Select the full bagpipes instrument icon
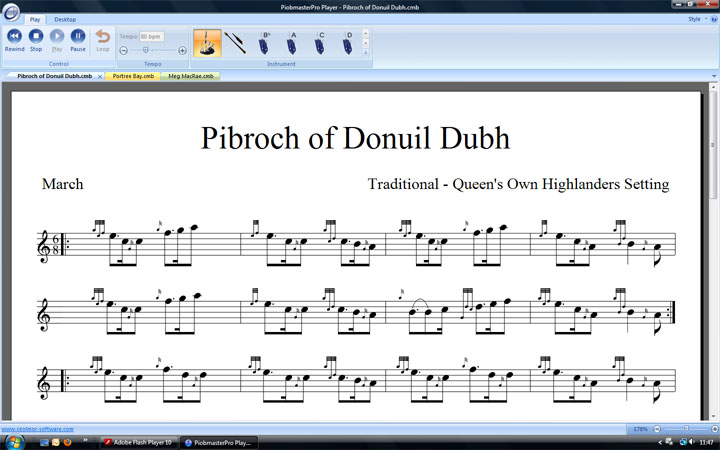Screen dimensions: 720x450 [207, 43]
